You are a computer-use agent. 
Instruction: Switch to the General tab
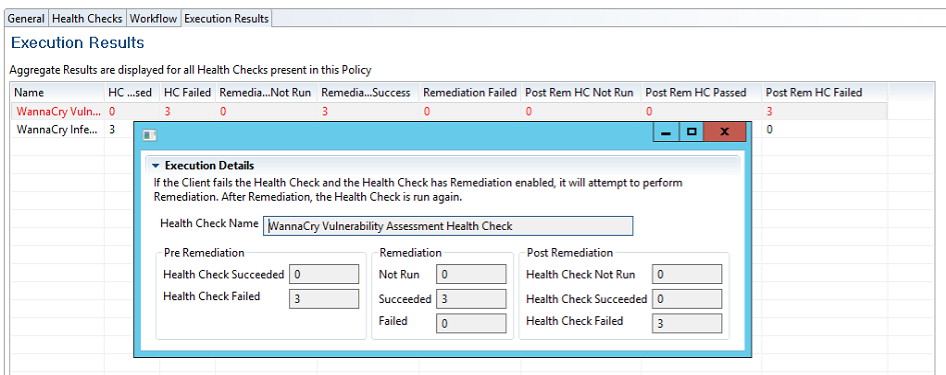point(26,19)
